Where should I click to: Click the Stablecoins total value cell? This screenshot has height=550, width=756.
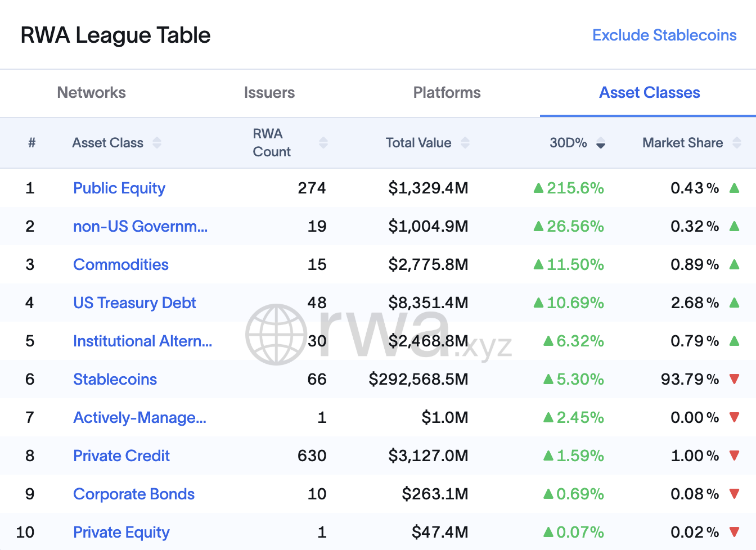point(418,379)
